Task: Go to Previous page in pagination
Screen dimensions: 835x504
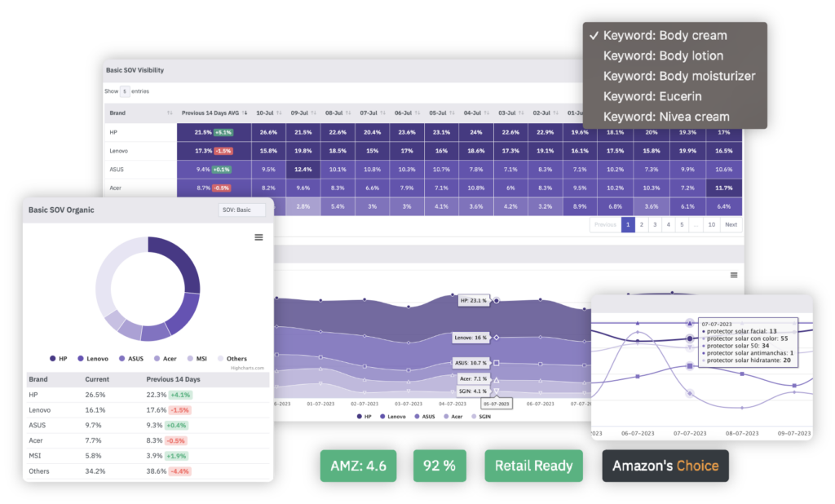Action: point(605,225)
